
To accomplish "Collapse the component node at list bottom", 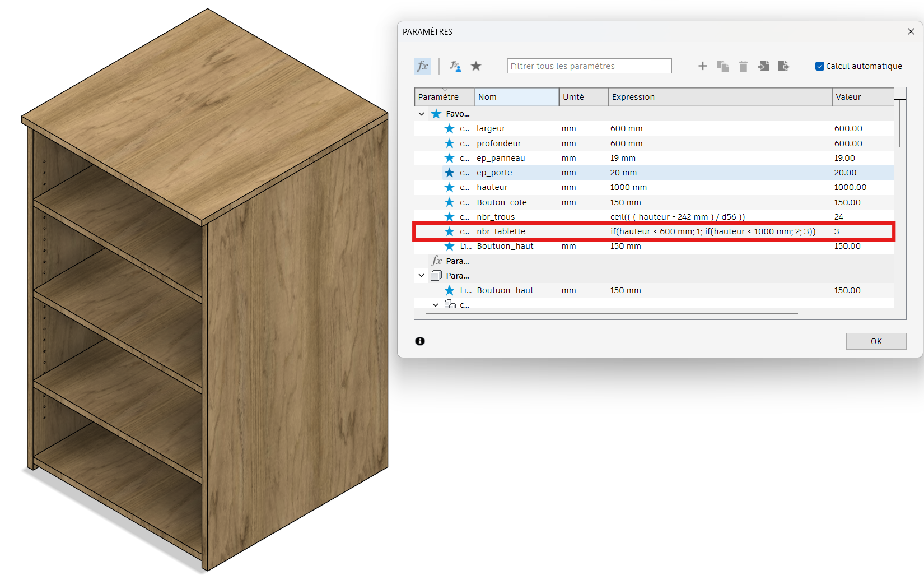I will [435, 305].
